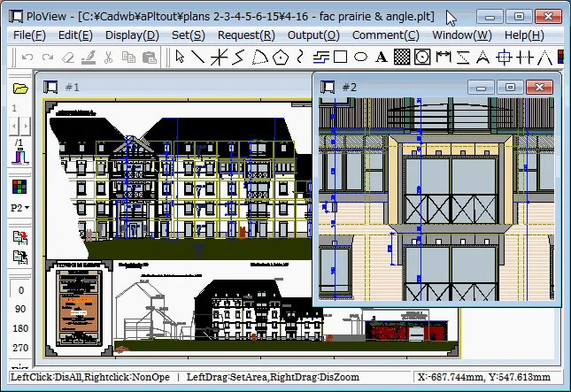This screenshot has width=571, height=392.
Task: Click the red-arrow document convert icon
Action: [x=20, y=237]
